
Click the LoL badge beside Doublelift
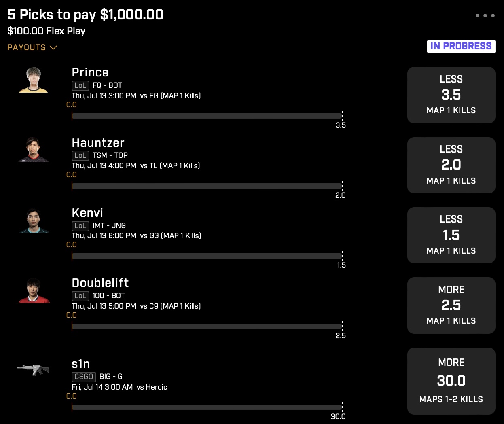click(80, 296)
